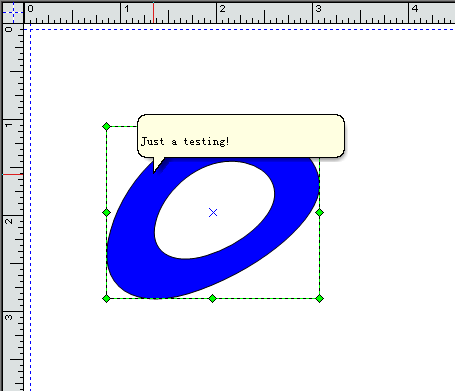455x391 pixels.
Task: Click the middle-left green resize handle
Action: click(x=106, y=212)
